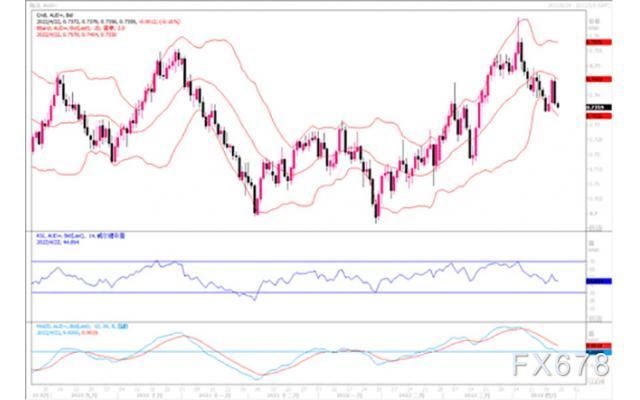The width and height of the screenshot is (640, 400).
Task: Select the lower RSI oversold threshold line
Action: pos(309,293)
